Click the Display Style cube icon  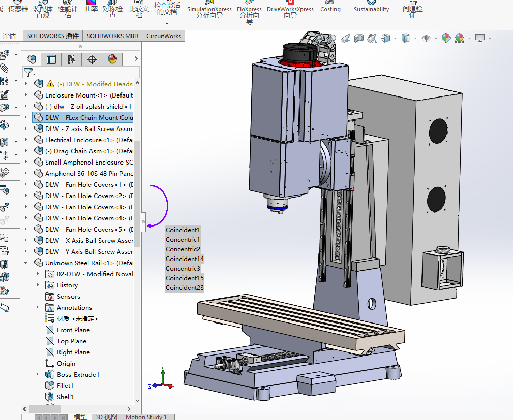(406, 38)
